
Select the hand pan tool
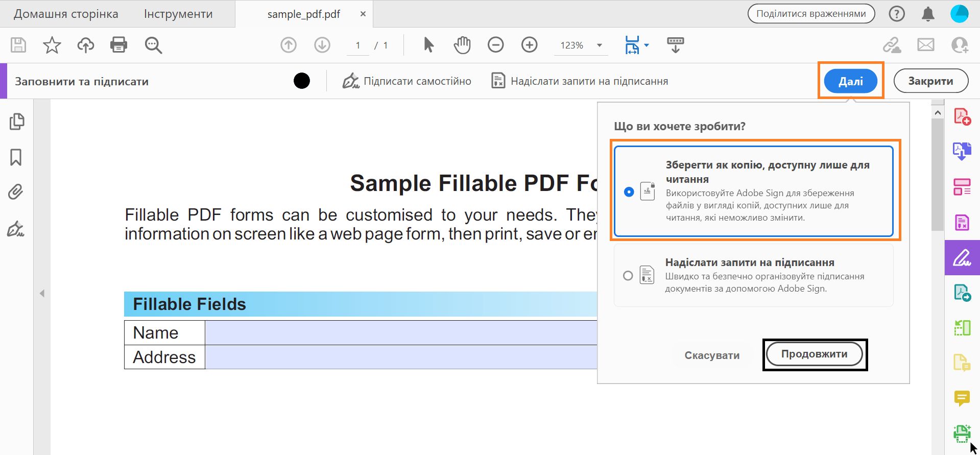[462, 45]
